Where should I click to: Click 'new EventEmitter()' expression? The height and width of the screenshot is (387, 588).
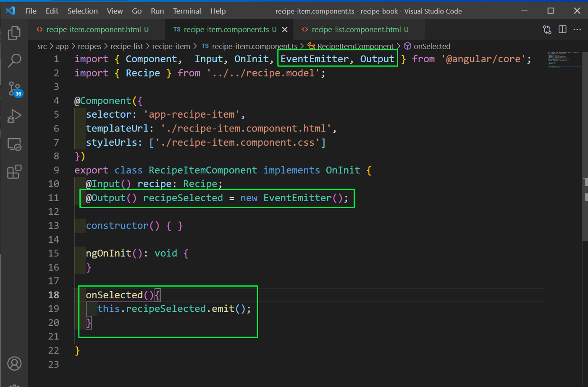291,198
